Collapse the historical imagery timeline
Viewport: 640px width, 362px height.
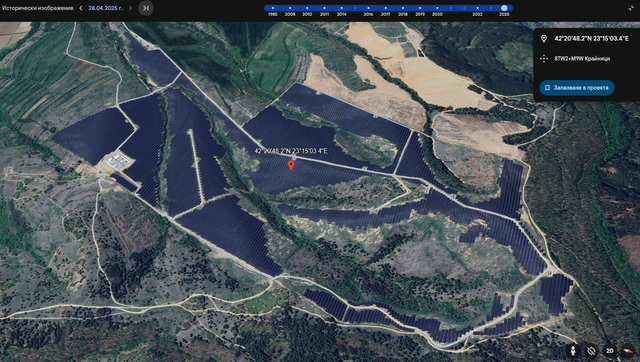631,8
